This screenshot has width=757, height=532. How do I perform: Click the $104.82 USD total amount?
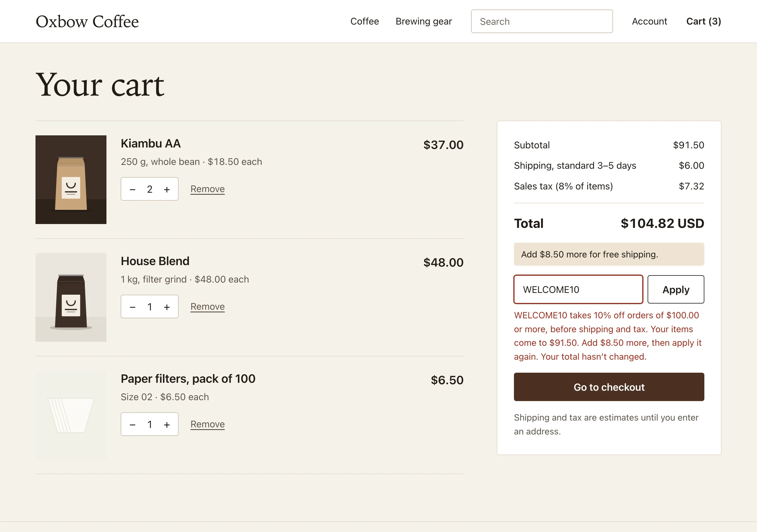point(662,223)
